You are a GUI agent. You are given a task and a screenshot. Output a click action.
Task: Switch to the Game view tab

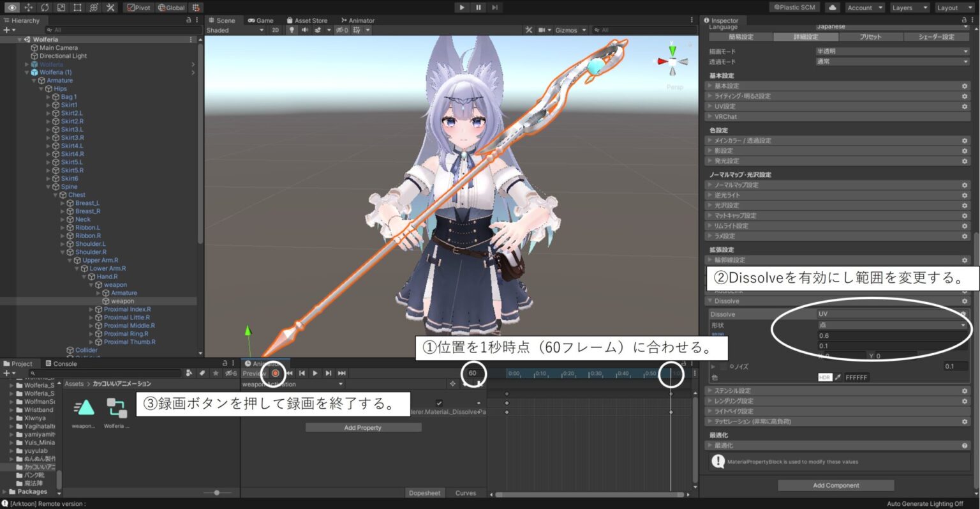pyautogui.click(x=261, y=20)
